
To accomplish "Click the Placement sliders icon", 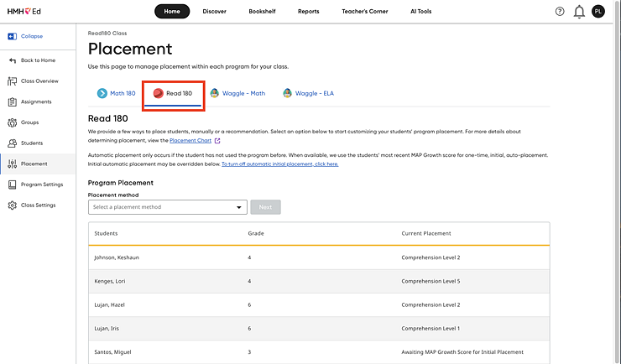I will point(13,164).
